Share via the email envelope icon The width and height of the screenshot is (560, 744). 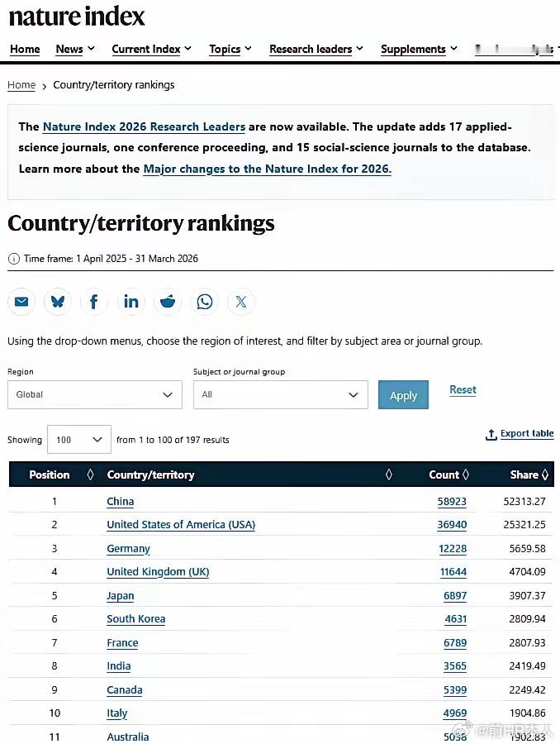pyautogui.click(x=21, y=301)
